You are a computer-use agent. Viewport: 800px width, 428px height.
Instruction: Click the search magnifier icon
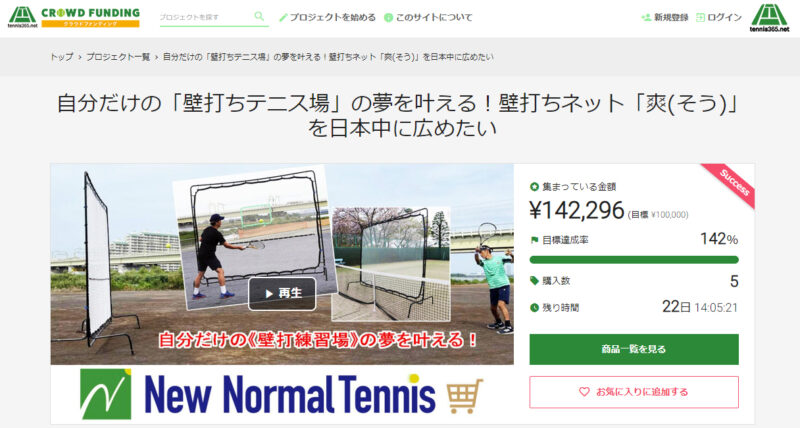click(259, 16)
